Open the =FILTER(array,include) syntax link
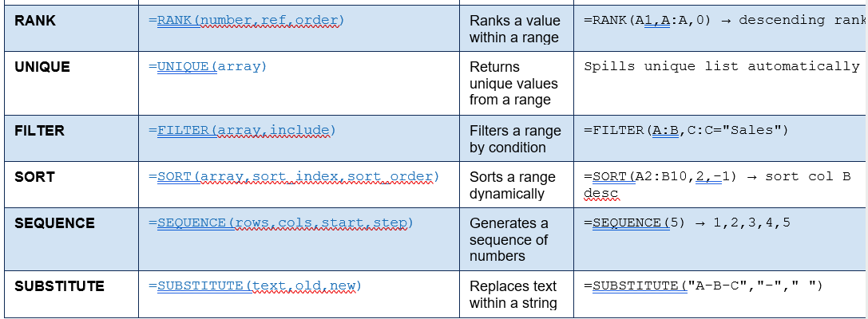The image size is (868, 319). tap(242, 131)
